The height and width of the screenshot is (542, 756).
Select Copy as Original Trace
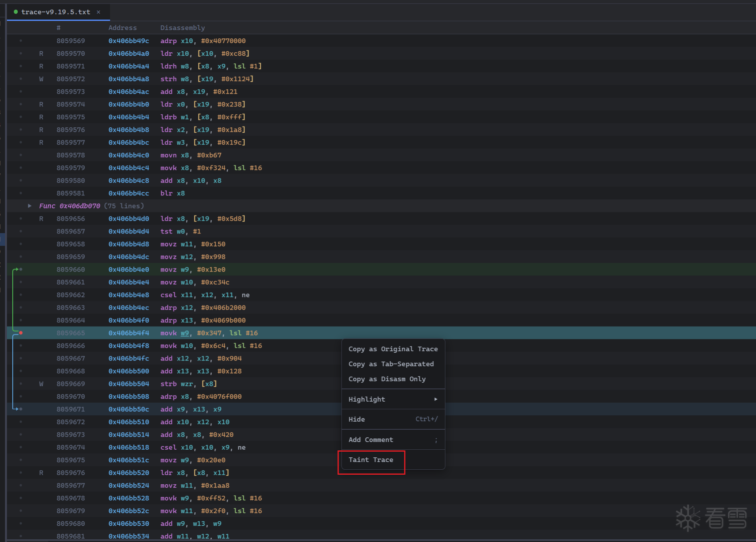(x=393, y=349)
